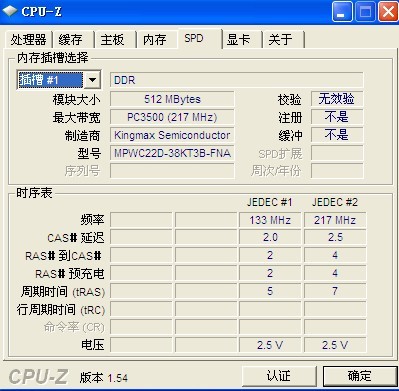Click the 时序表 group title
The height and width of the screenshot is (391, 399).
pos(34,193)
